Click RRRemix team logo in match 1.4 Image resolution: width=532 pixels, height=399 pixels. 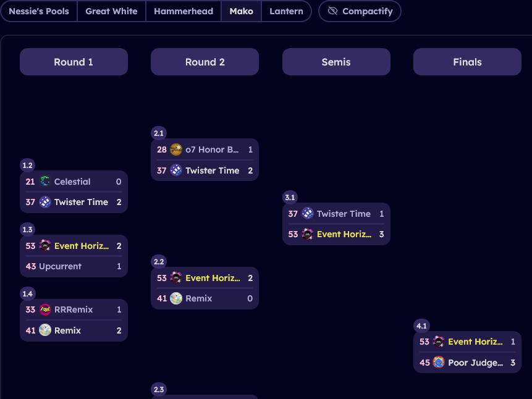(45, 309)
